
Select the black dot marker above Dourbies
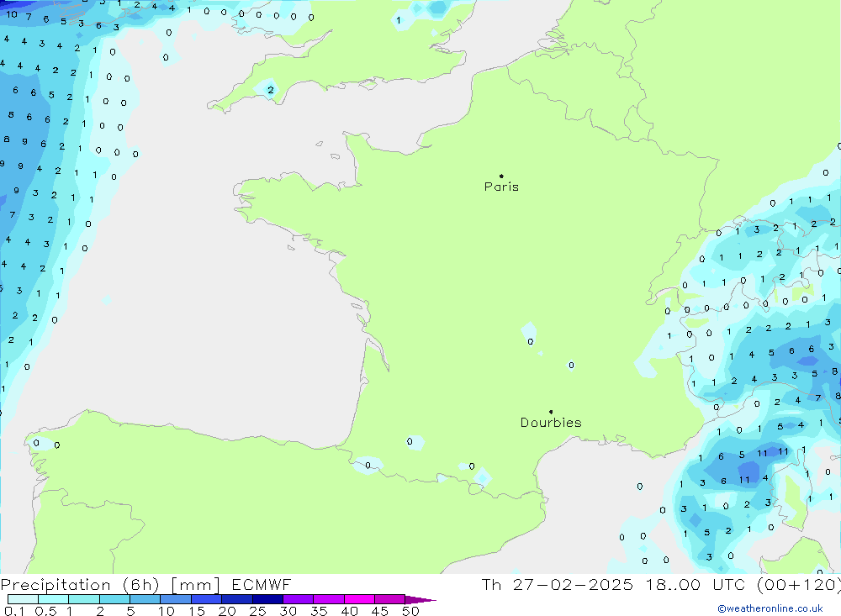pos(551,412)
